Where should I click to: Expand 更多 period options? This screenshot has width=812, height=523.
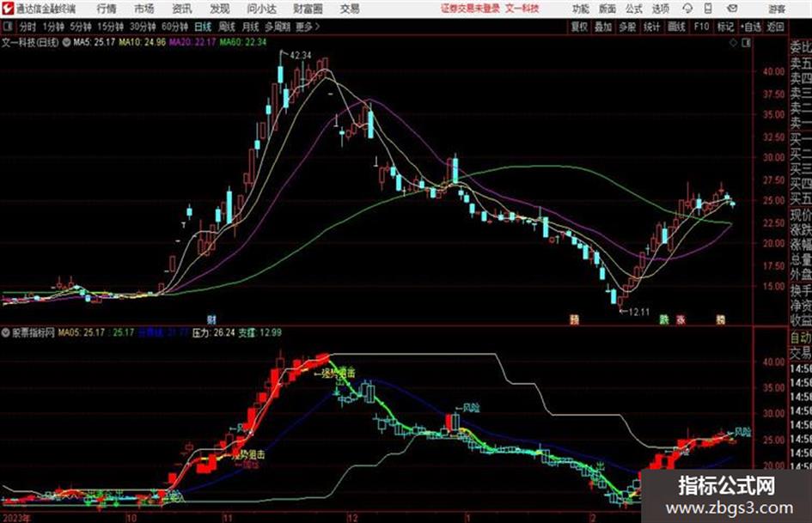(308, 27)
